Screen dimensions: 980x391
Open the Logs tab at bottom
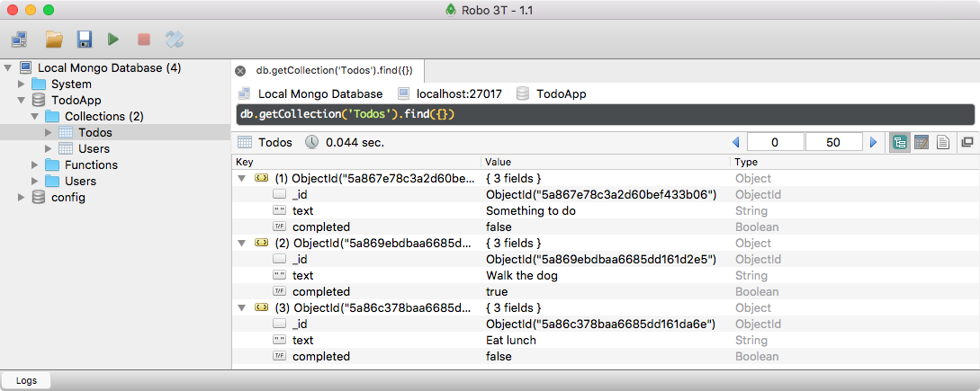point(26,380)
